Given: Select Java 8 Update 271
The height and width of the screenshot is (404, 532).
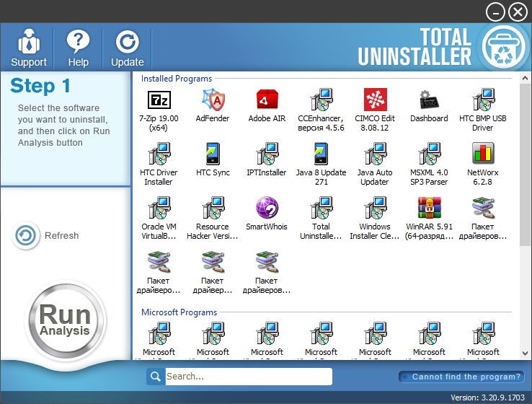Looking at the screenshot, I should 321,164.
